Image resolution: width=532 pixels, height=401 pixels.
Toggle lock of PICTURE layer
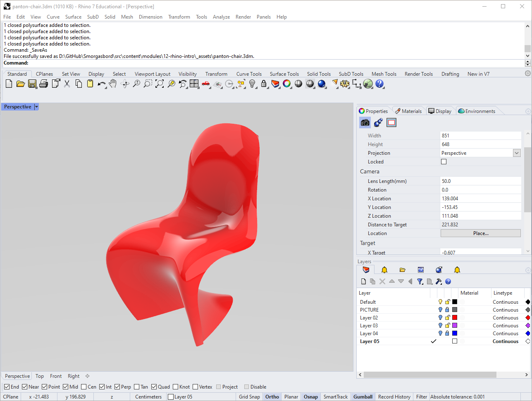[x=447, y=310]
